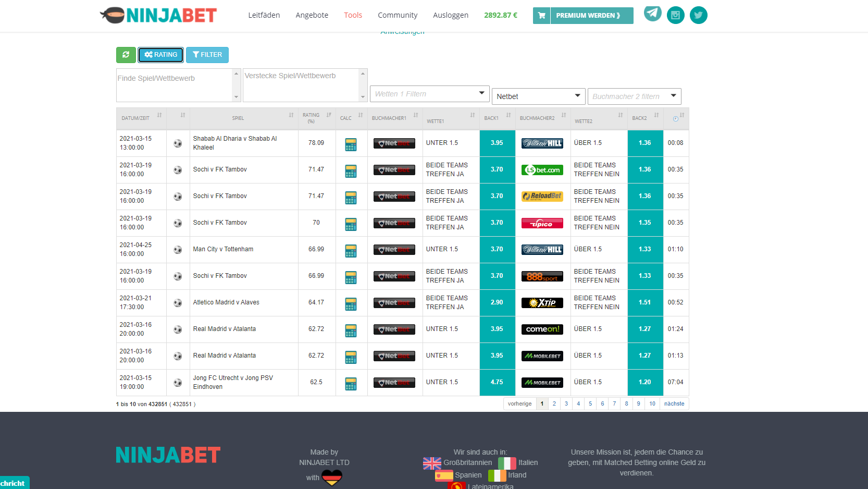Open the Wetten 1 Filtern dropdown
This screenshot has width=868, height=489.
point(429,94)
